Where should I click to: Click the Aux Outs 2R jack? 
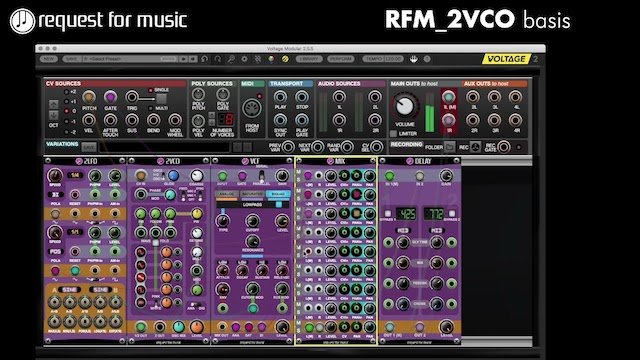tap(473, 120)
